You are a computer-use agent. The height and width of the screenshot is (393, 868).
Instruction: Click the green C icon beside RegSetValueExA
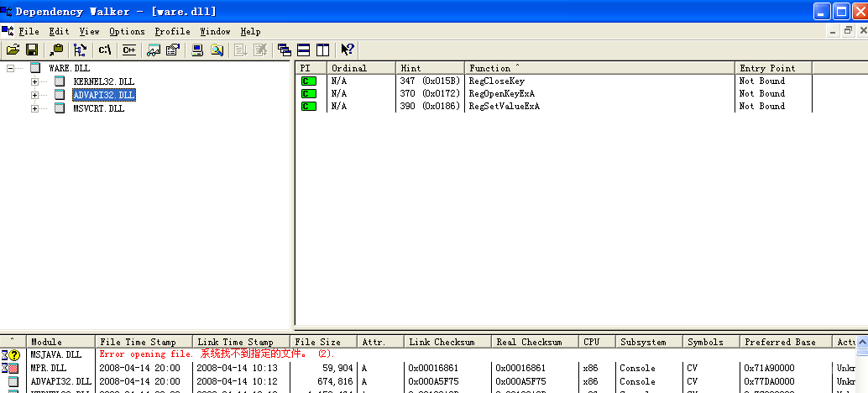tap(308, 107)
